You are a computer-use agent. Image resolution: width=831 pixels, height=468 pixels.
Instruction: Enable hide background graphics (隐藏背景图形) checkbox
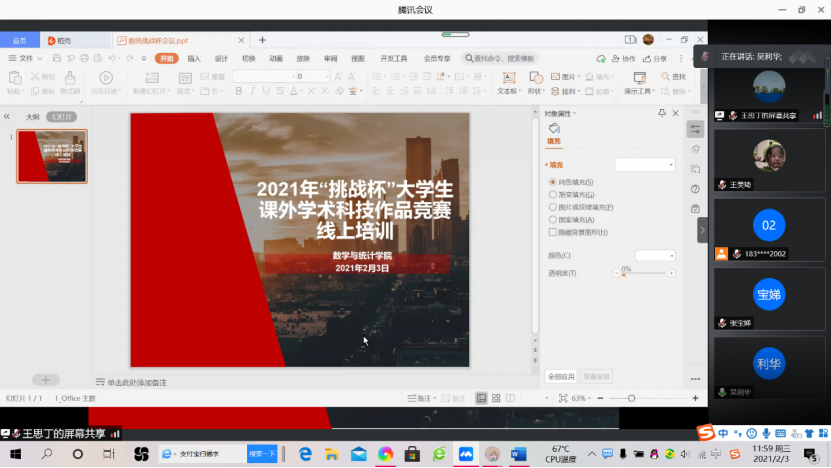point(553,231)
